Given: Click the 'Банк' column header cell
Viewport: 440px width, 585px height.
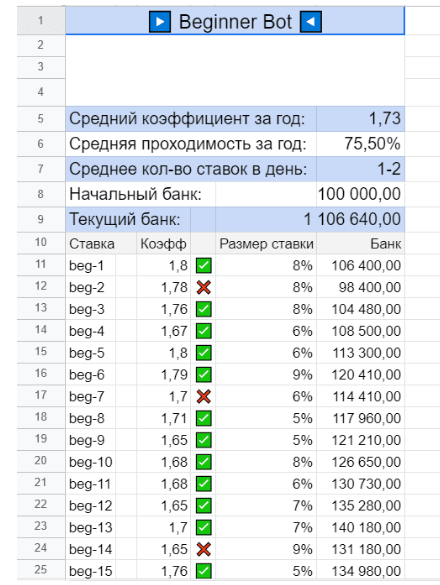Looking at the screenshot, I should (x=361, y=243).
